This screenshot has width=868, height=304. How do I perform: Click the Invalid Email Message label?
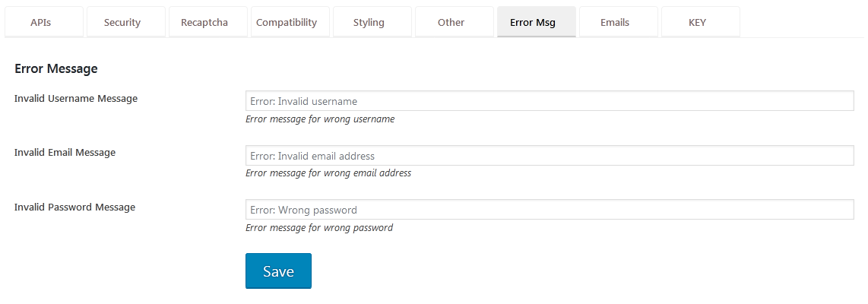(x=65, y=152)
